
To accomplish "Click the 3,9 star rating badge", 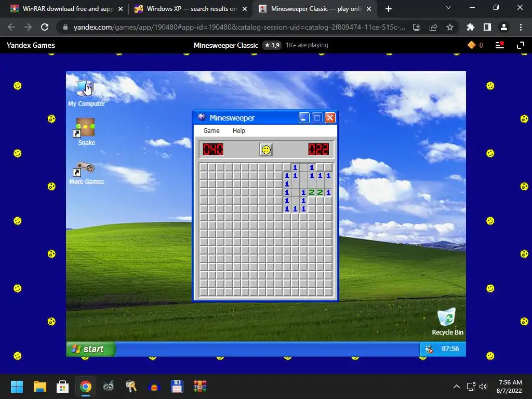I will (x=272, y=45).
